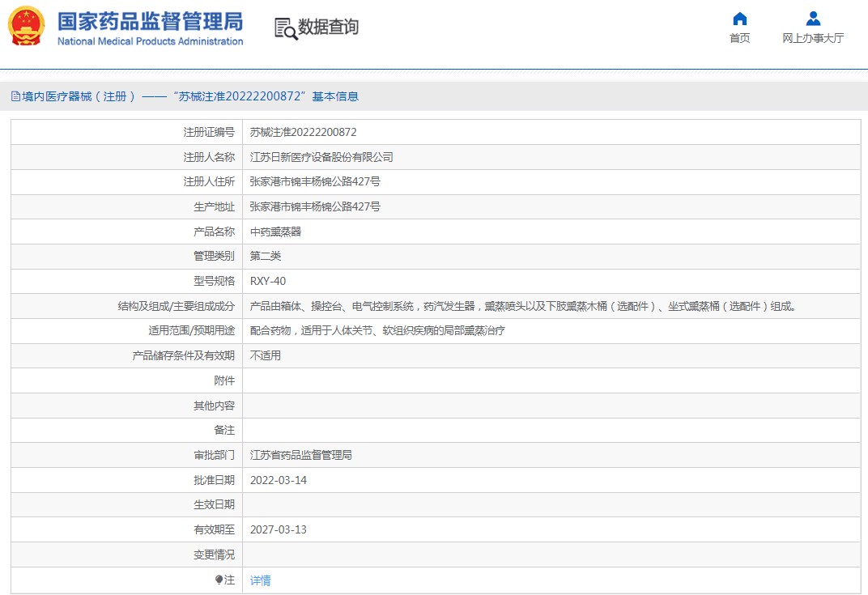
Task: Click the 国家药品监督管理局 site title
Action: click(x=150, y=20)
